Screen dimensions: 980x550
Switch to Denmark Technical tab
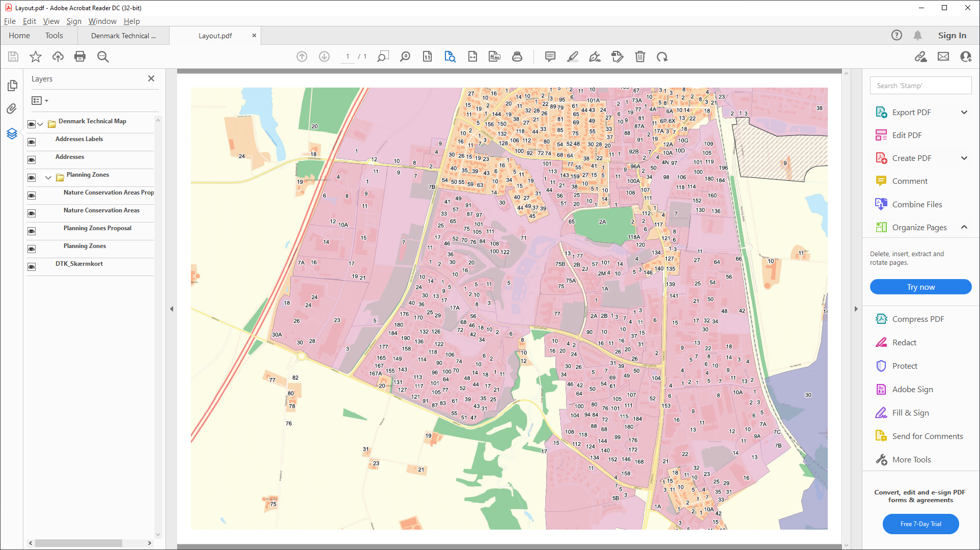coord(123,36)
